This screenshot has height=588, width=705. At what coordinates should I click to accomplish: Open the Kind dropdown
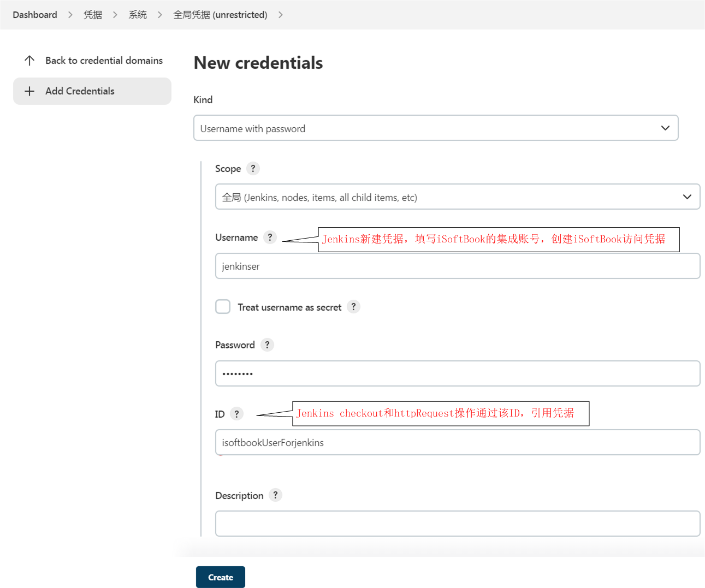436,128
